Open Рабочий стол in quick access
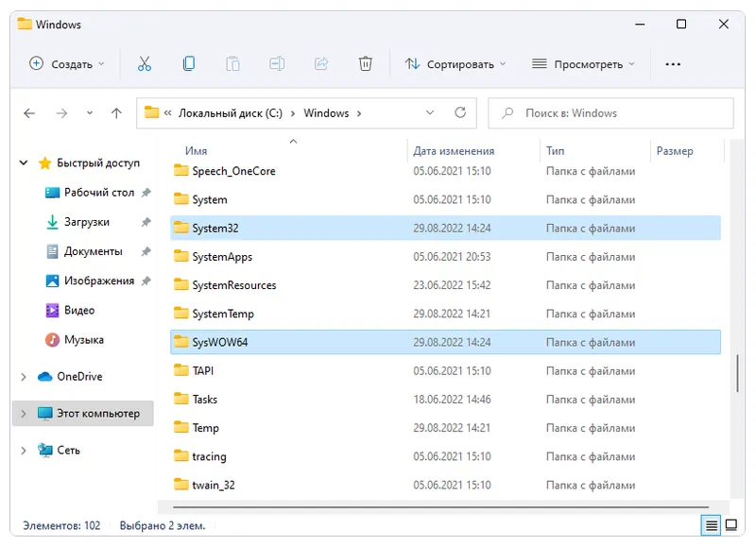 point(99,193)
